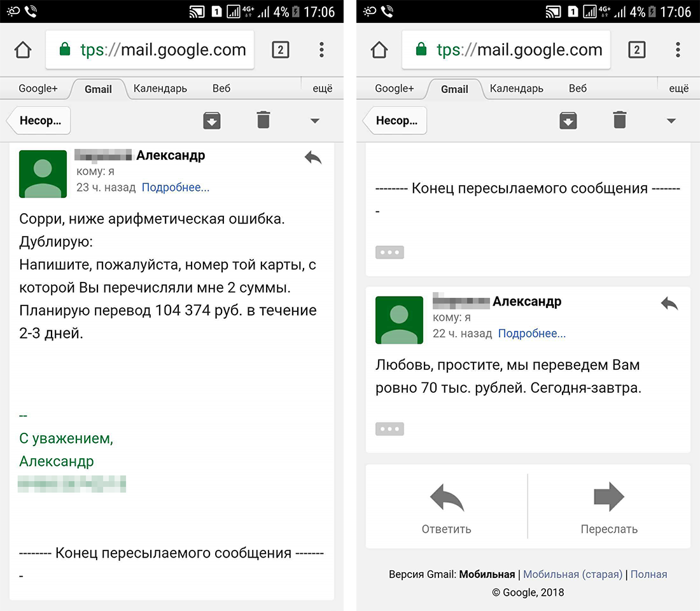Open Мобильная (старая) Gmail version link
The width and height of the screenshot is (700, 611).
(573, 574)
